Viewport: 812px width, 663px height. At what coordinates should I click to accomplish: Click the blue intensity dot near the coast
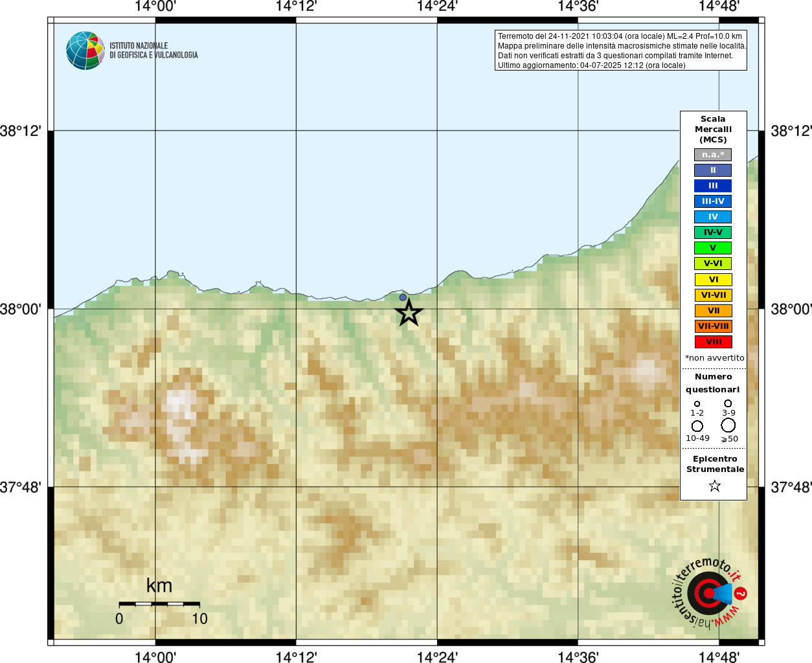click(x=403, y=298)
